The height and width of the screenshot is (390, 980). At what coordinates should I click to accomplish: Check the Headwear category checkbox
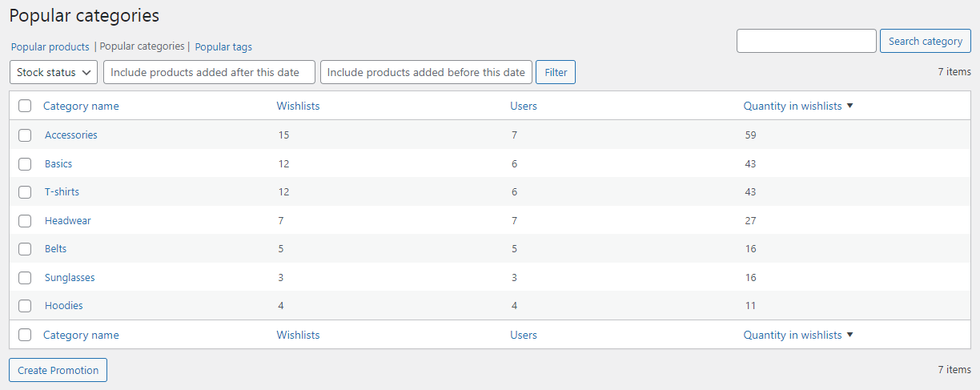pos(25,220)
